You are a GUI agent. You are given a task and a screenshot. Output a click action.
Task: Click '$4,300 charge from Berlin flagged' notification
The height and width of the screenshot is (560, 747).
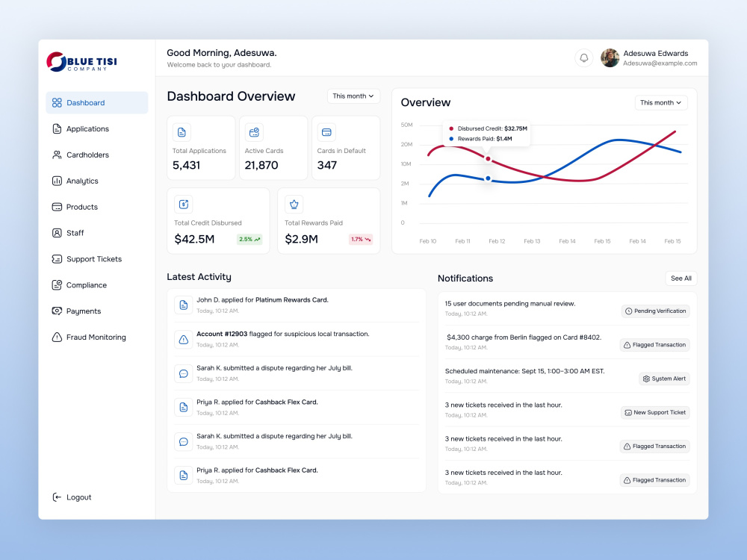point(524,337)
